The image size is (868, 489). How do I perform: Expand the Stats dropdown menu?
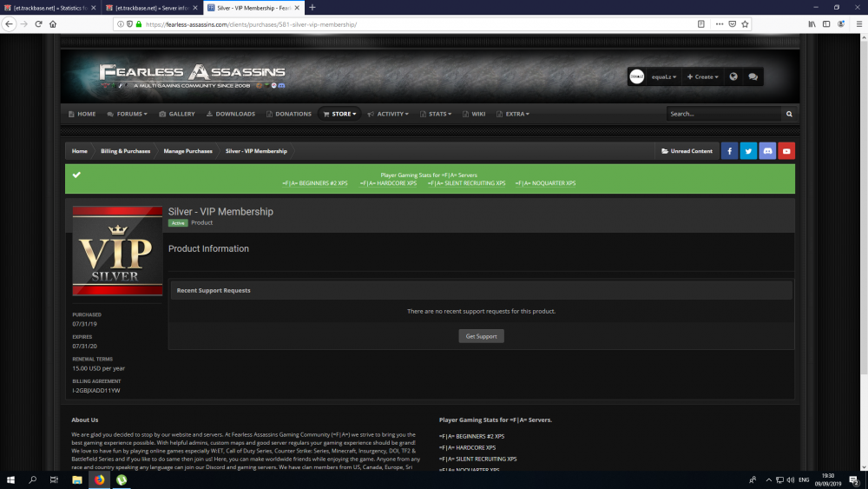pos(436,114)
